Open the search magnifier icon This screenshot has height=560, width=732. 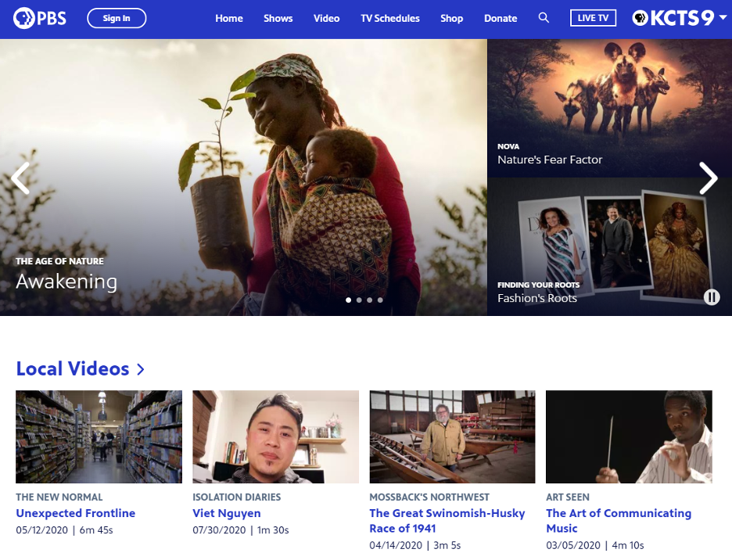click(544, 18)
